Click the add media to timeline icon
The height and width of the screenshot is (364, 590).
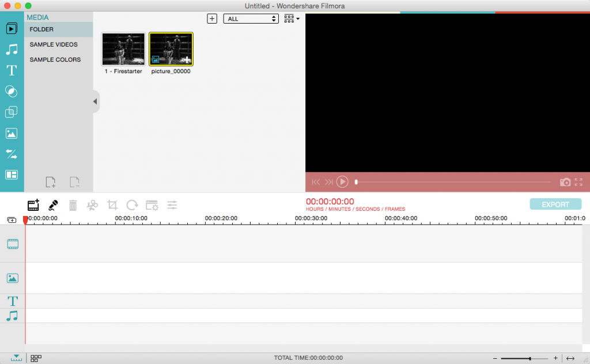tap(33, 204)
